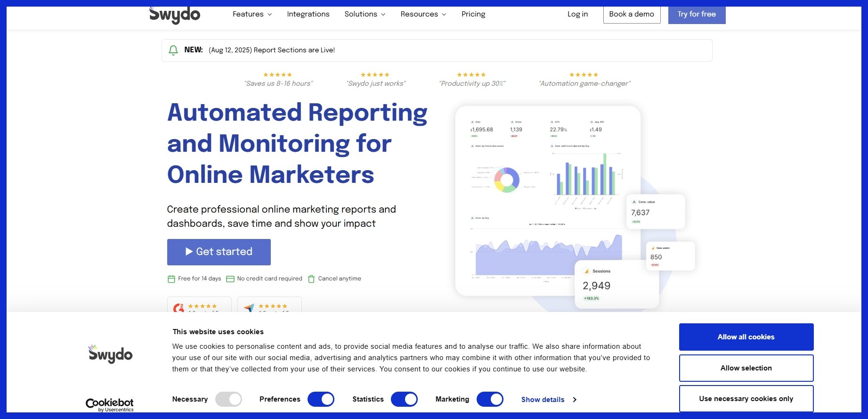Viewport: 868px width, 419px height.
Task: Click the calendar icon by Free for 14 days
Action: (x=171, y=279)
